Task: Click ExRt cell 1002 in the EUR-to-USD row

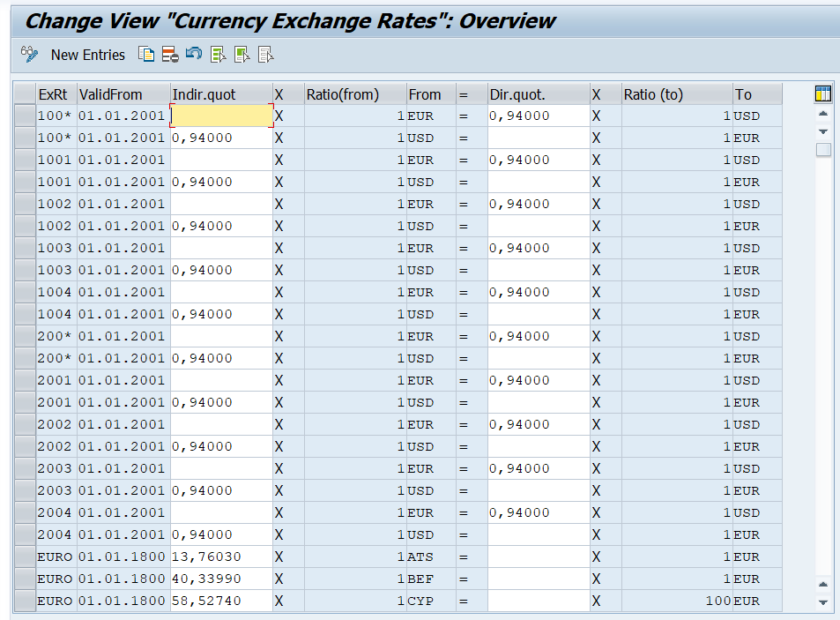Action: tap(56, 204)
